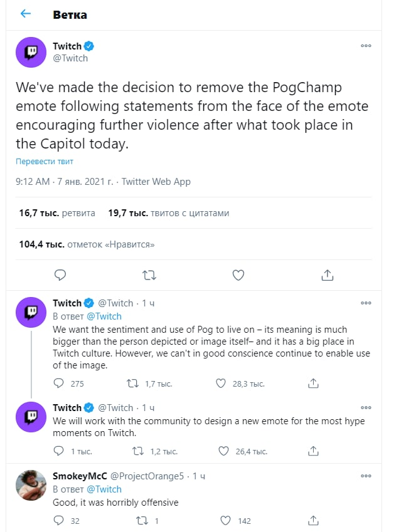Image resolution: width=394 pixels, height=532 pixels.
Task: Reply to SmokeyMcC's comment
Action: [59, 520]
